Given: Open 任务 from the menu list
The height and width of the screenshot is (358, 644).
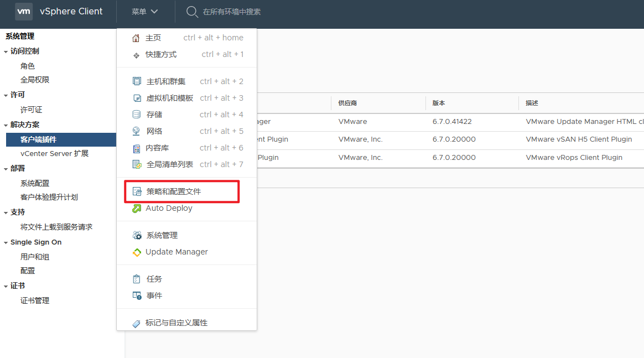Looking at the screenshot, I should (x=154, y=279).
